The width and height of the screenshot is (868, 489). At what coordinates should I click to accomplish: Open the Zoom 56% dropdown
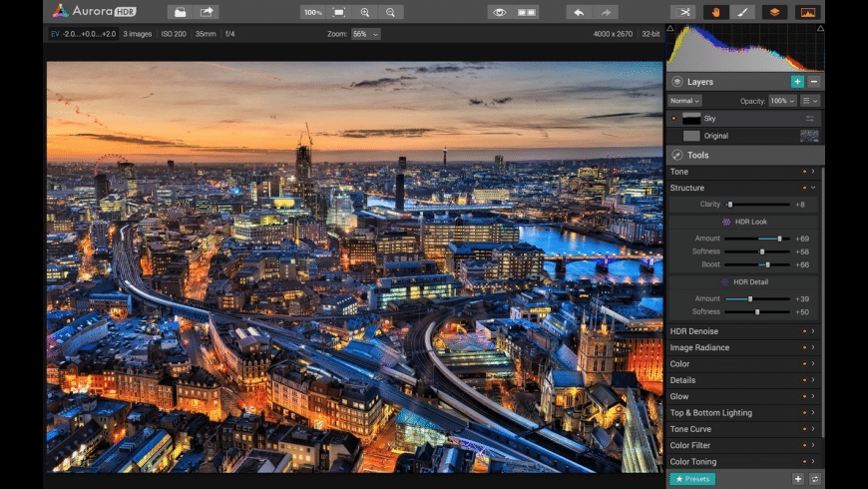pyautogui.click(x=365, y=34)
